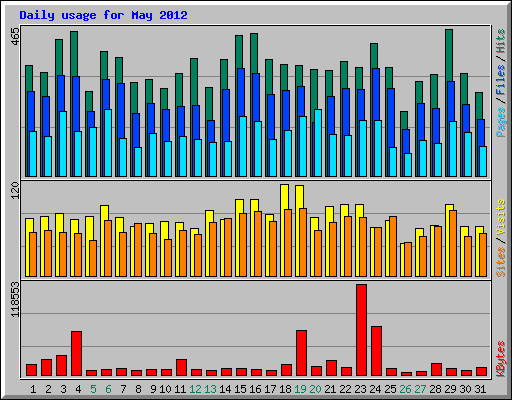Screen dimensions: 512x400
Task: Click the cyan Pages bar for day 26
Action: point(408,165)
